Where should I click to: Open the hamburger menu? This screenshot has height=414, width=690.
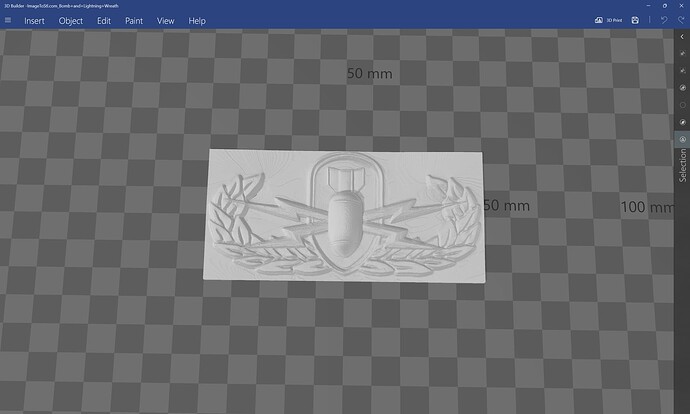point(8,20)
